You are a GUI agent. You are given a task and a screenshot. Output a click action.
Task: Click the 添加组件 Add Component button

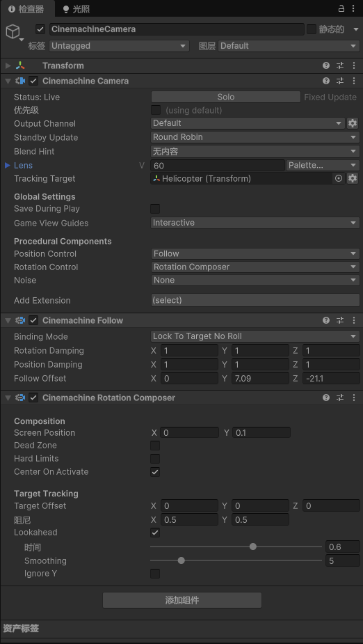click(182, 600)
